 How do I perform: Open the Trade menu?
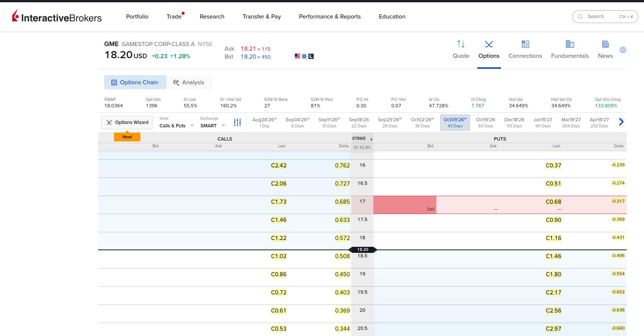point(174,17)
